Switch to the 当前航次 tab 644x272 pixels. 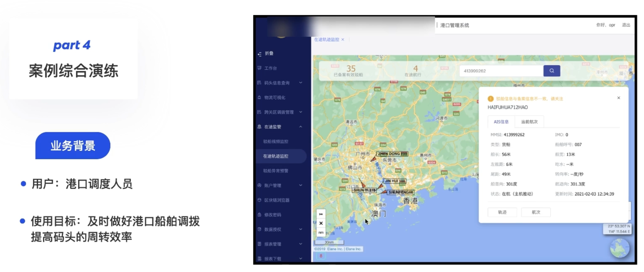529,122
